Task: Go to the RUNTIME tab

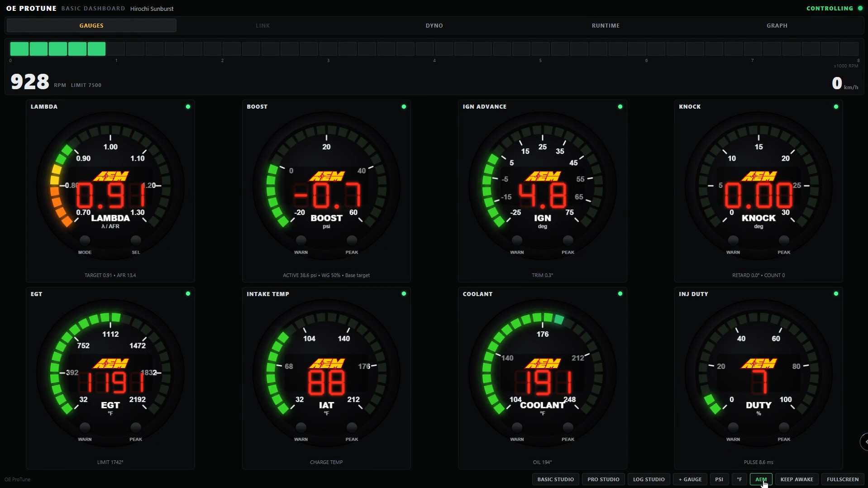Action: [x=606, y=25]
